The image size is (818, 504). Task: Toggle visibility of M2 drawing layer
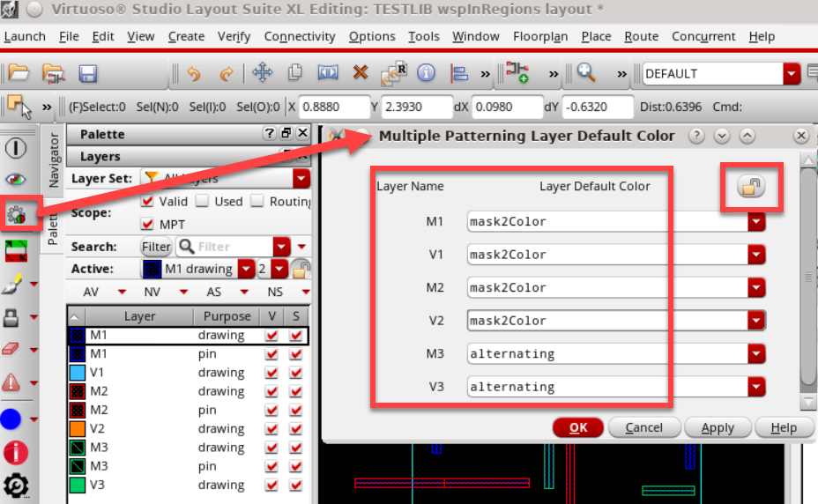(271, 391)
